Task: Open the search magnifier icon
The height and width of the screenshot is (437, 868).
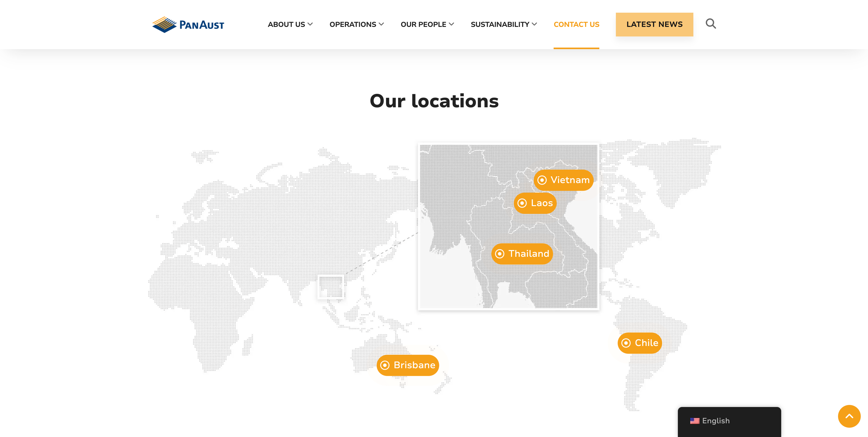Action: pyautogui.click(x=711, y=24)
